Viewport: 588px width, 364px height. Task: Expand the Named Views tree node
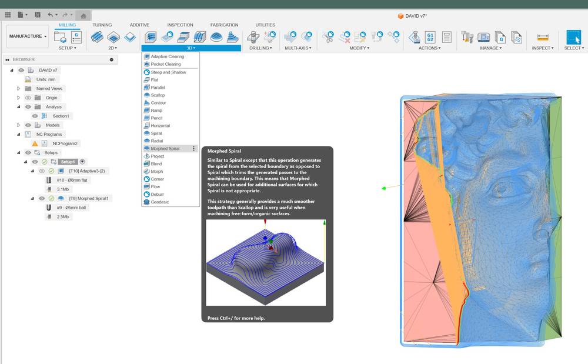[x=18, y=88]
